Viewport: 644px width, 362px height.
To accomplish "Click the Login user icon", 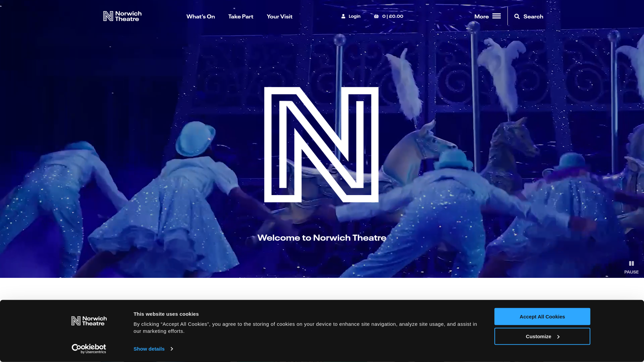I will point(343,16).
